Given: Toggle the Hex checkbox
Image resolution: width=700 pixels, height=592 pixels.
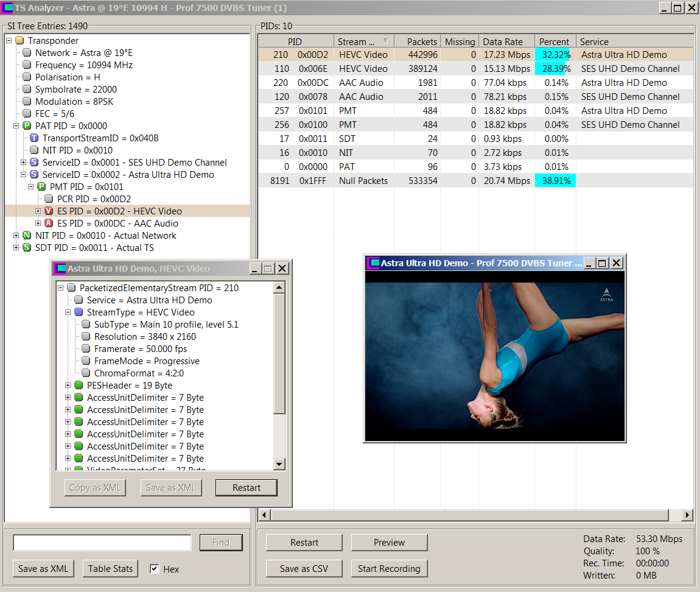Looking at the screenshot, I should [x=155, y=569].
